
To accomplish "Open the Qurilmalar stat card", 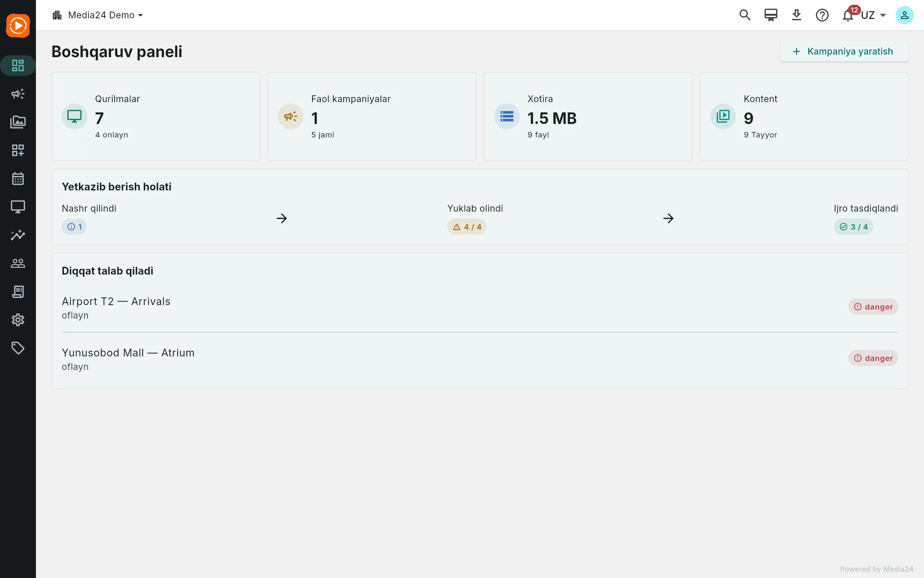I will (155, 116).
